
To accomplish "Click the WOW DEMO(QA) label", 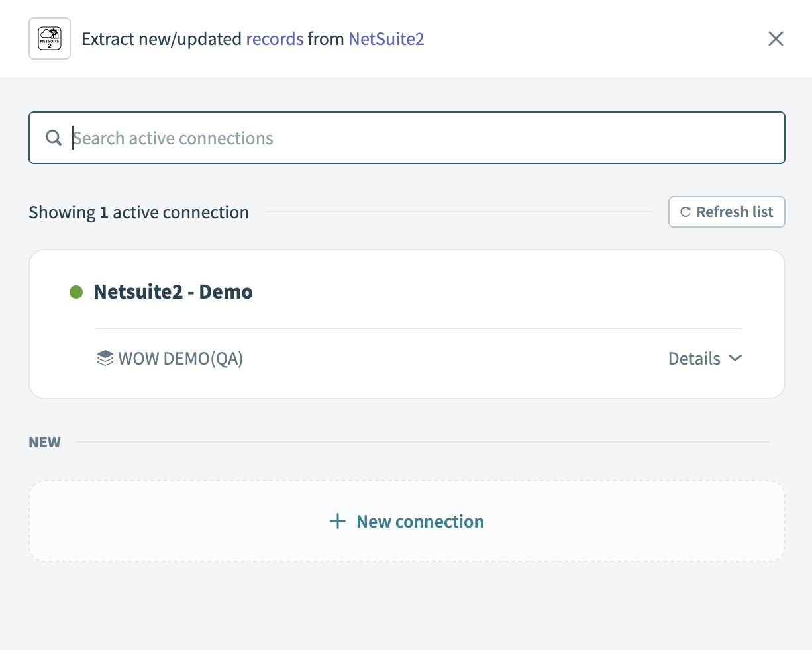I will (180, 358).
